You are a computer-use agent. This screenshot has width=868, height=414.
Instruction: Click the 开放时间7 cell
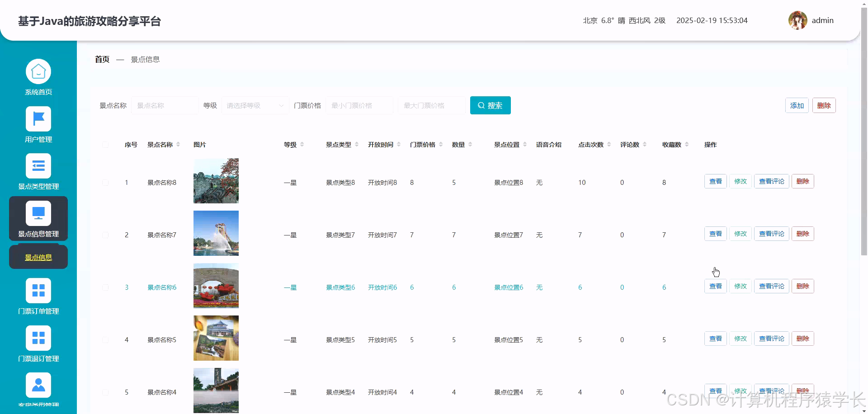[382, 235]
